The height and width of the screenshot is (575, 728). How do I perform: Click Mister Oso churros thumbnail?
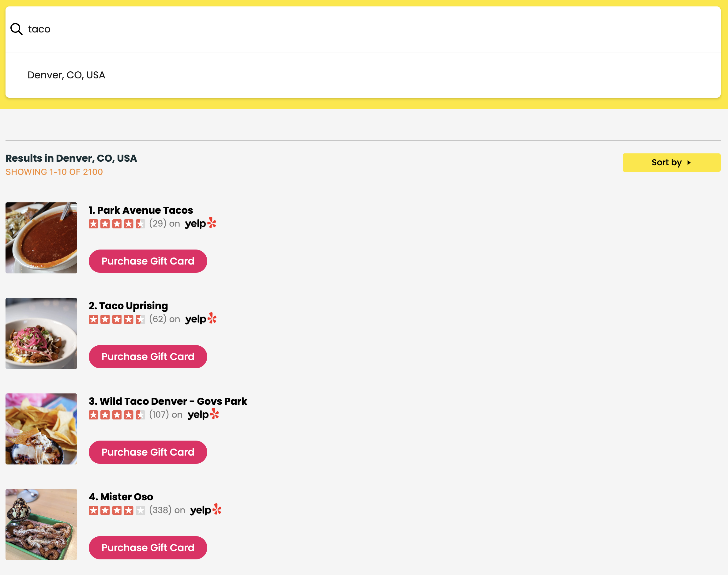(41, 524)
